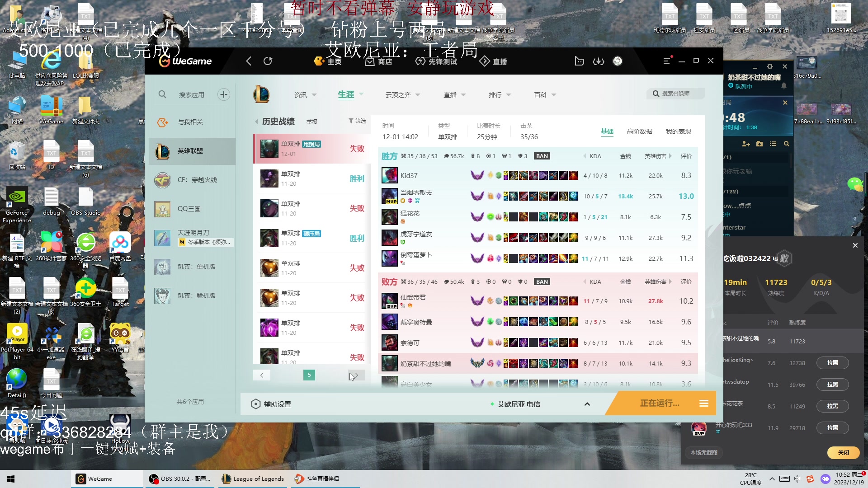Select 天涯明月刀 in sidebar
This screenshot has height=488, width=868.
coord(192,238)
